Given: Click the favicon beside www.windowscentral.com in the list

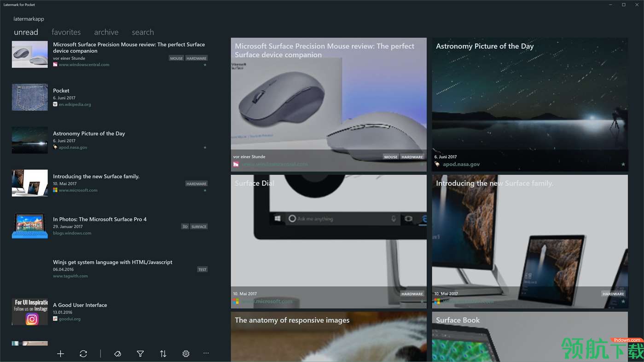Looking at the screenshot, I should tap(55, 65).
